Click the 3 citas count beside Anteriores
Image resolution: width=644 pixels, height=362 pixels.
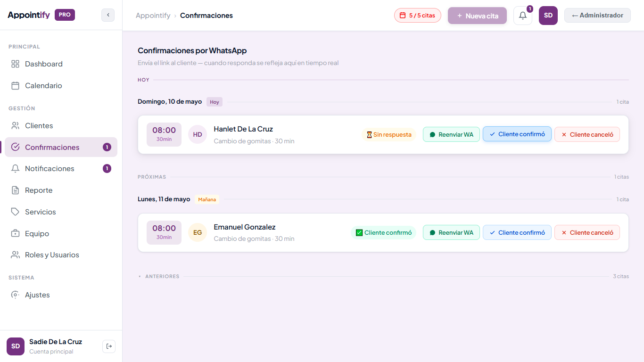pos(621,276)
